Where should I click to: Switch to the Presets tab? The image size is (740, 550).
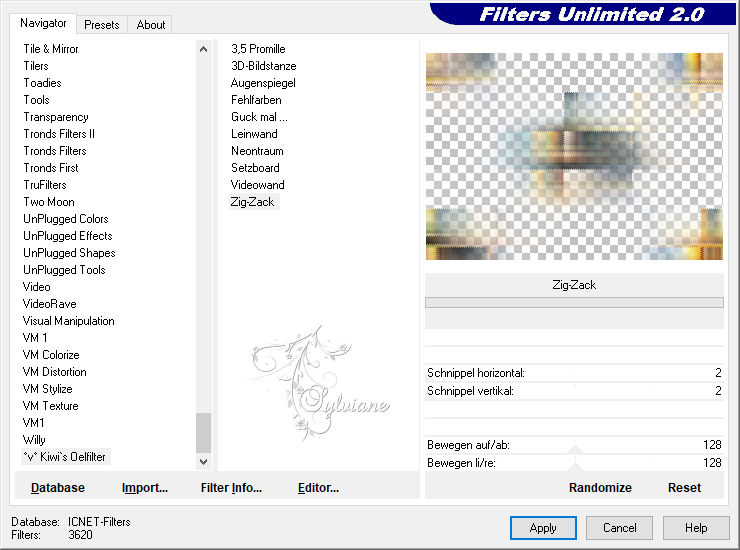tap(101, 25)
